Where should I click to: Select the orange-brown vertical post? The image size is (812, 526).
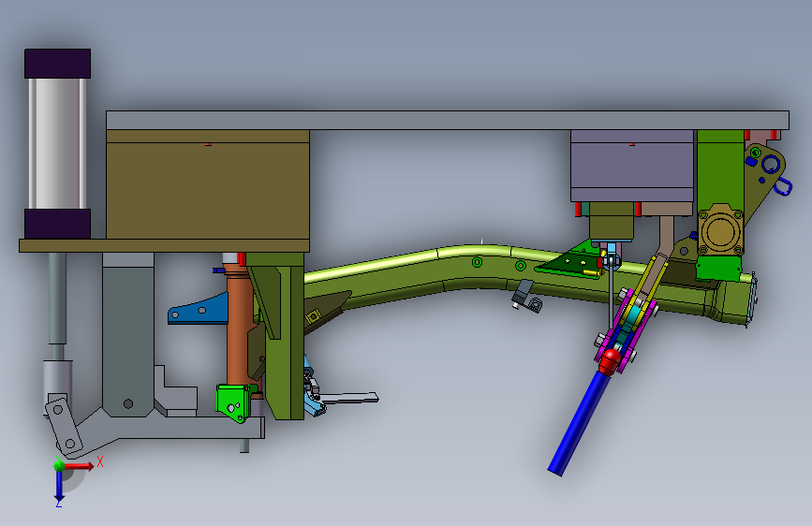point(239,324)
